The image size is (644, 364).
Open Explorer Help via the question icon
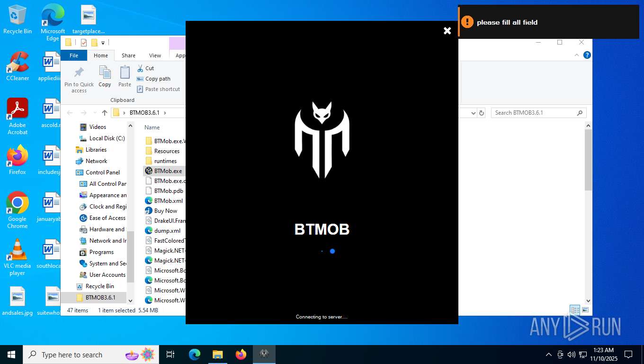pyautogui.click(x=587, y=55)
